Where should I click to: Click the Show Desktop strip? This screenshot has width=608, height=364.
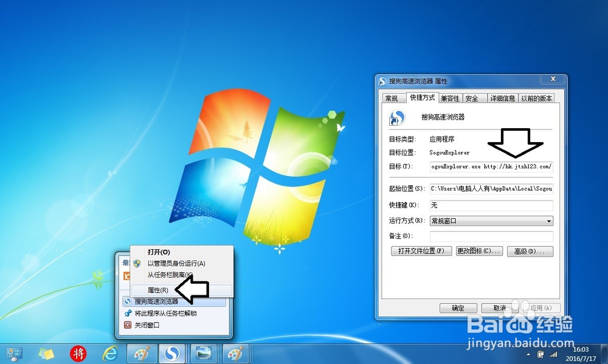tap(604, 354)
